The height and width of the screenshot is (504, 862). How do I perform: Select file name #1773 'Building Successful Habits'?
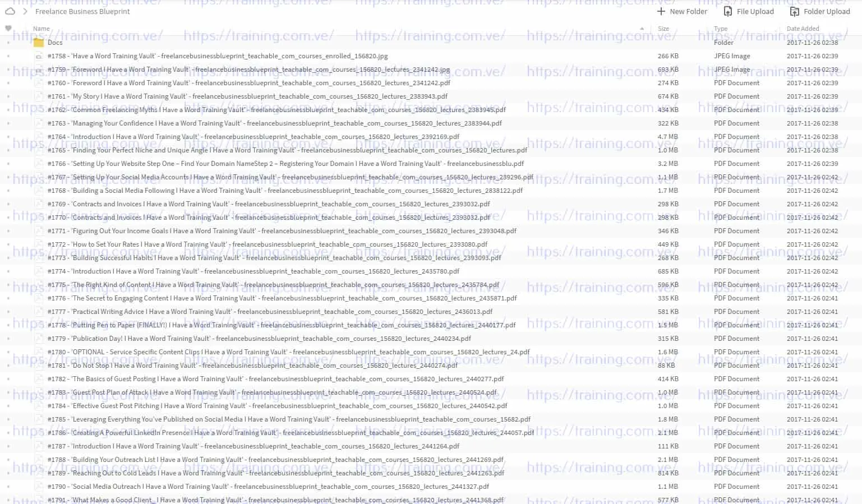click(274, 258)
